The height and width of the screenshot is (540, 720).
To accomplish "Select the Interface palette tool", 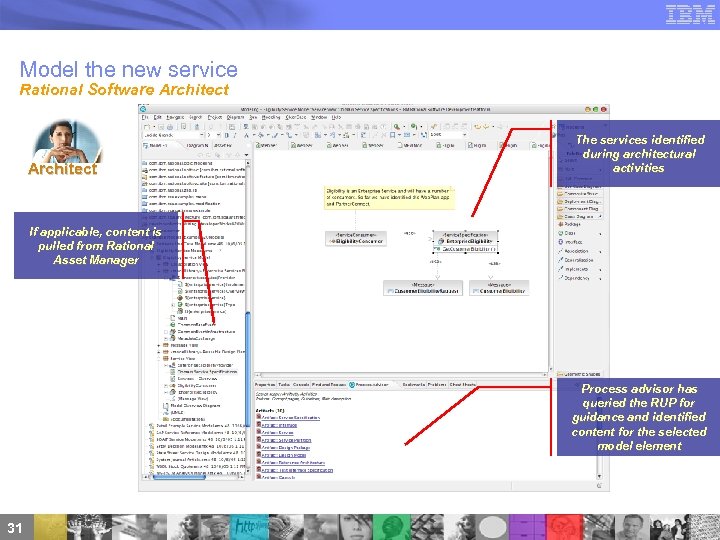I will click(x=570, y=242).
